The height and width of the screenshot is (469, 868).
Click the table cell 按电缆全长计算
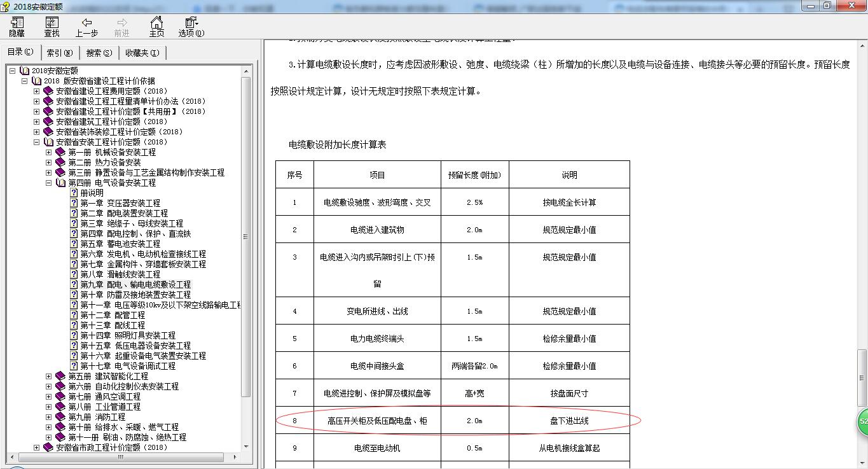[569, 202]
